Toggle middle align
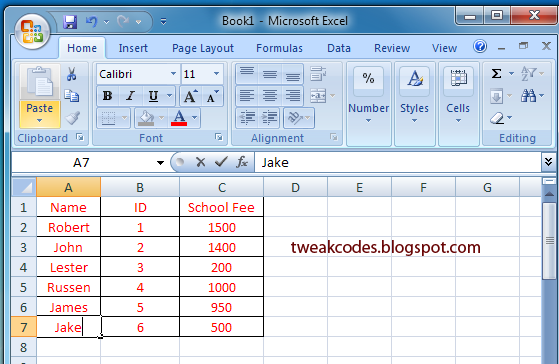This screenshot has width=559, height=364. coord(270,73)
